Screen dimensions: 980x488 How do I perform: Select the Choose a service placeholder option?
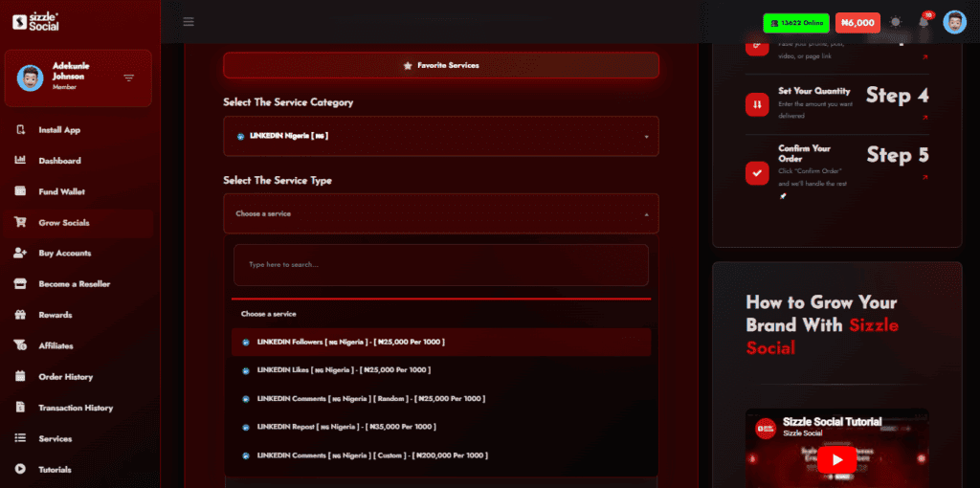click(x=441, y=314)
